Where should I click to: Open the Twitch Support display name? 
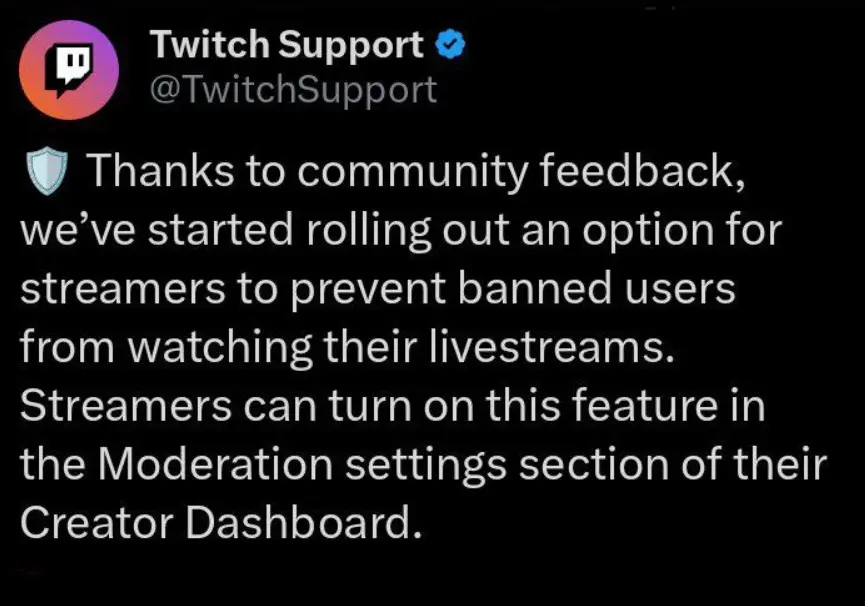(x=287, y=45)
